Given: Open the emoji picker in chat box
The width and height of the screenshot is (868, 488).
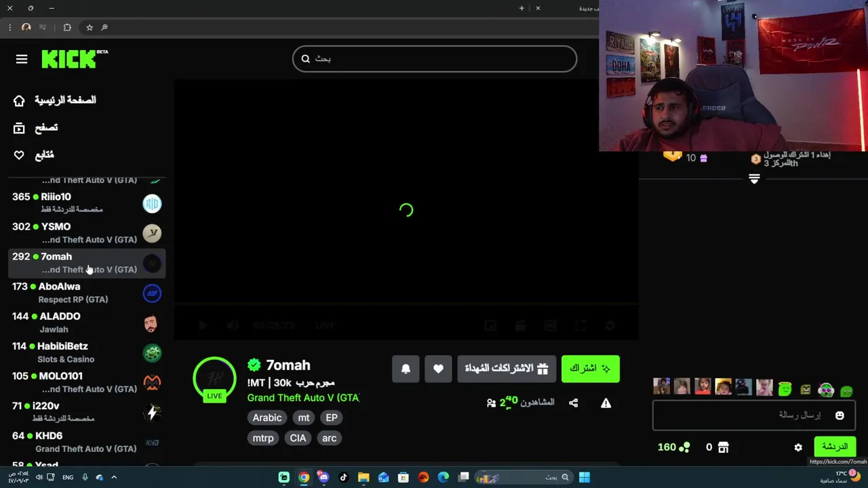Looking at the screenshot, I should click(x=840, y=415).
